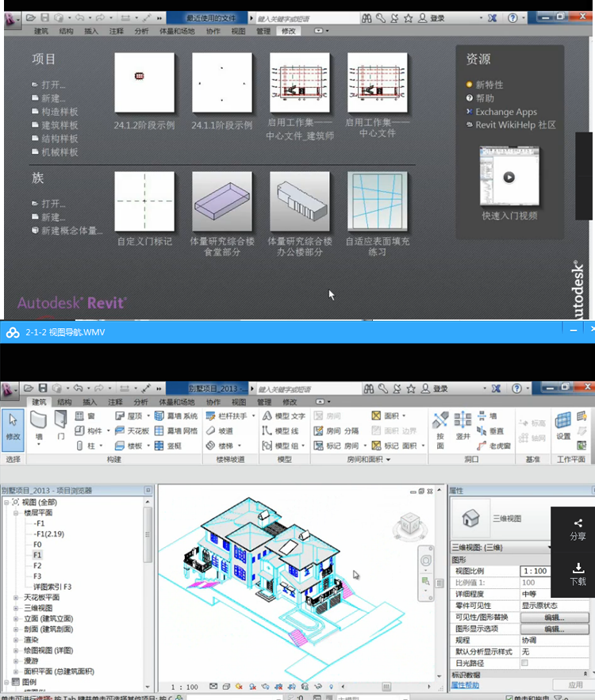Select the 房间 分隔 room separator tool
This screenshot has height=700, width=595.
336,430
